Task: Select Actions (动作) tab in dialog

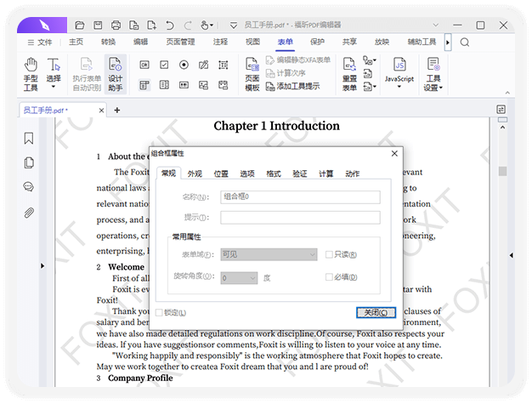Action: 352,174
